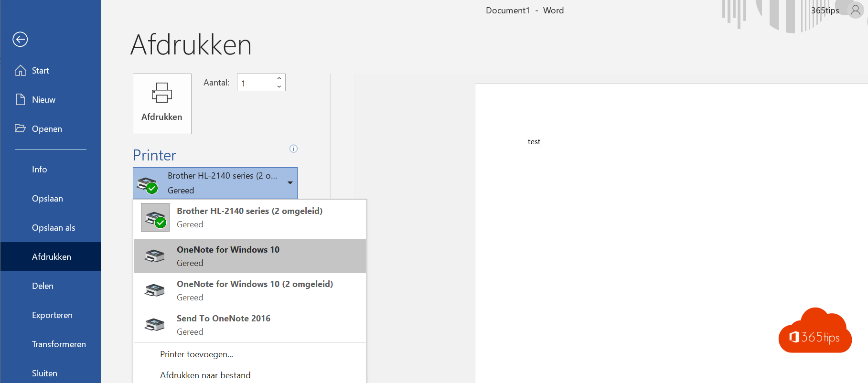The width and height of the screenshot is (868, 383).
Task: Increase the Aantal copies count
Action: (279, 78)
